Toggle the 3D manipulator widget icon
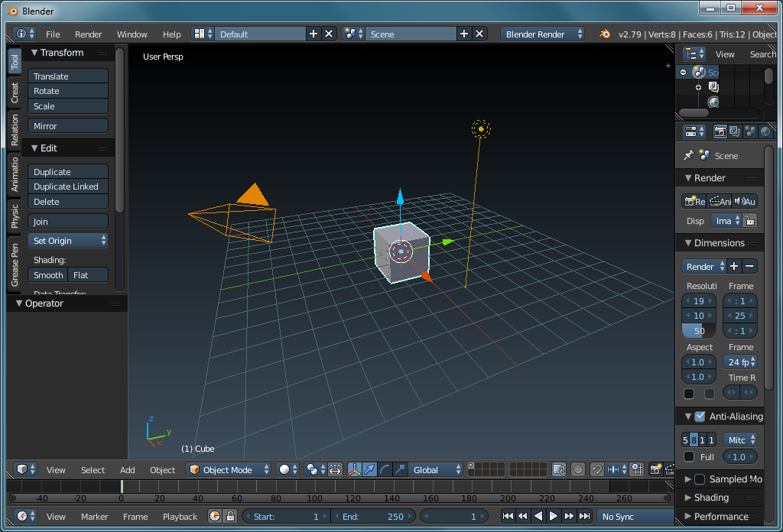Image resolution: width=783 pixels, height=532 pixels. (356, 469)
